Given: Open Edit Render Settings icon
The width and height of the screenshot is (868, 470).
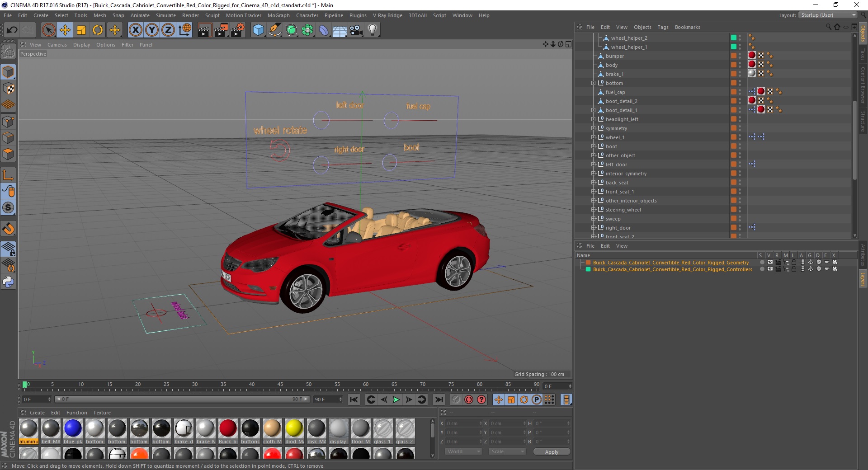Looking at the screenshot, I should (238, 30).
